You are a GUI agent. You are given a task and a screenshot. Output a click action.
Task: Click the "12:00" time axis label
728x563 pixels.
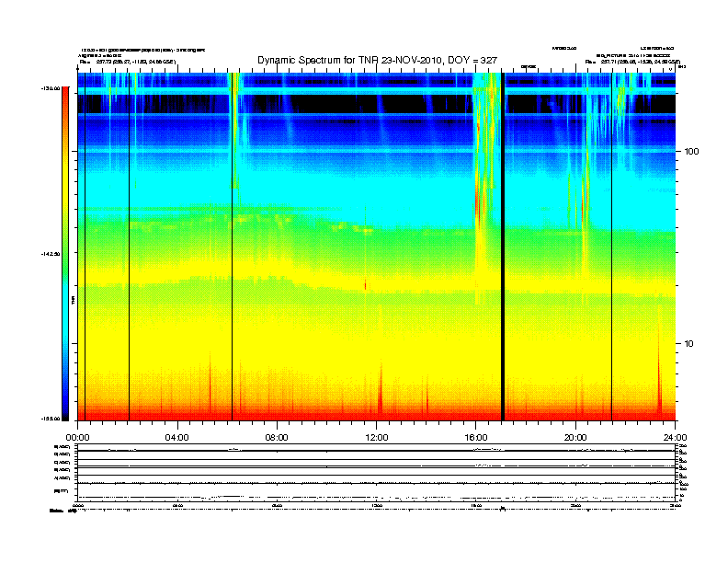(377, 438)
